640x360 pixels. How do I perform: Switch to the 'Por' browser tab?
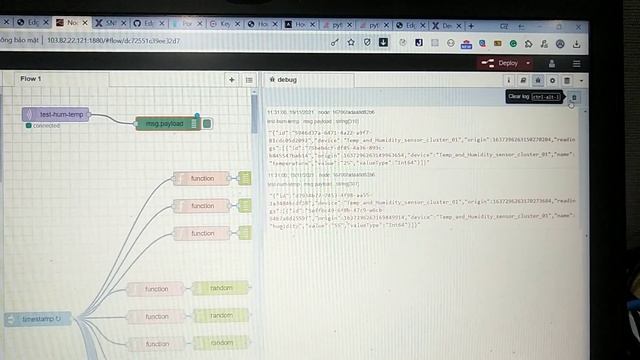186,24
